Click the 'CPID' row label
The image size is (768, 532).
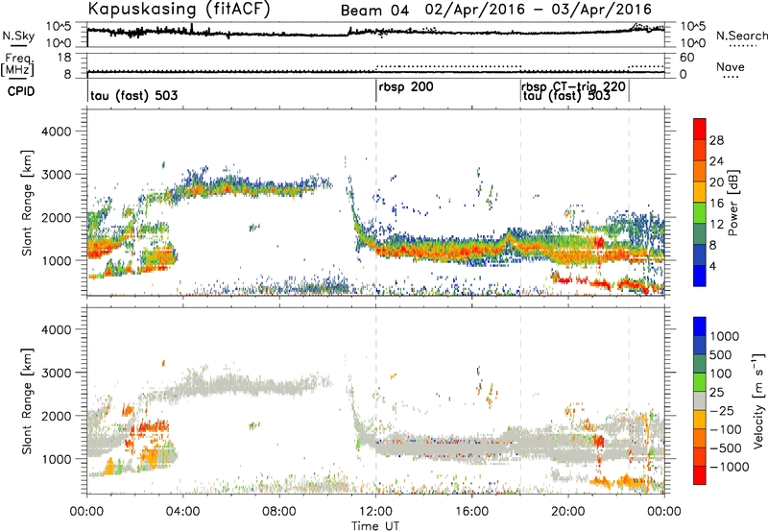[21, 91]
